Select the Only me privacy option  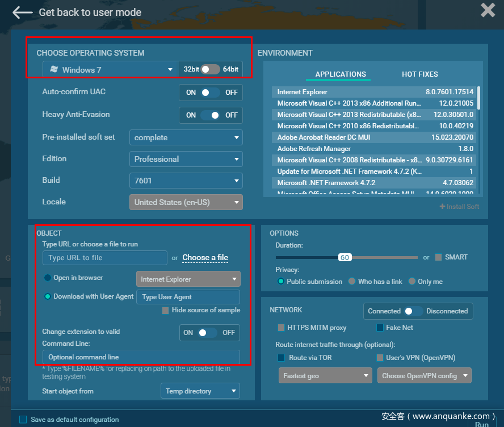(x=412, y=282)
